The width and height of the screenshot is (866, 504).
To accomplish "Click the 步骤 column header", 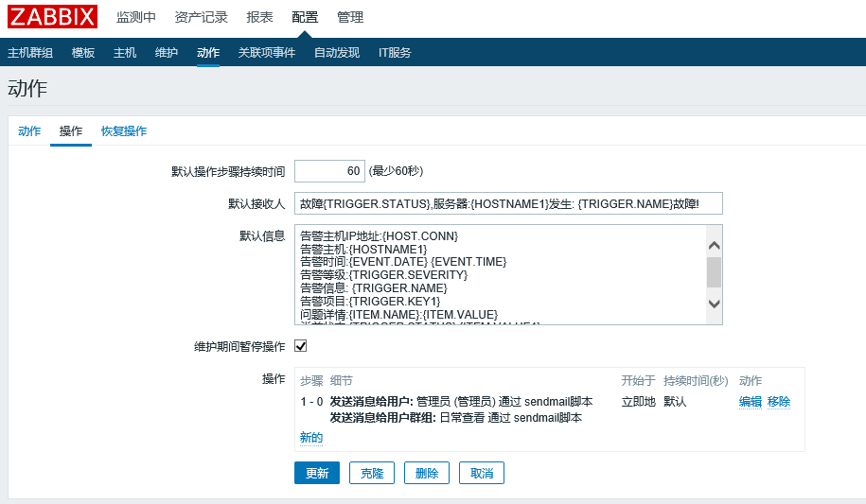I will coord(311,380).
